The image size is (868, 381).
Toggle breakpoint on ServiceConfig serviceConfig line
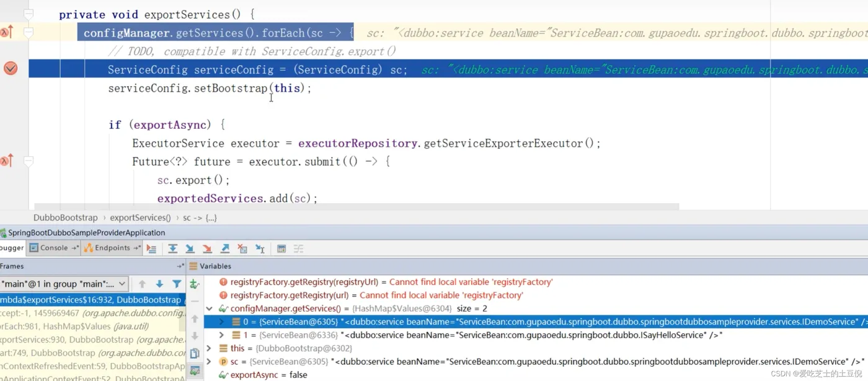pyautogui.click(x=11, y=68)
